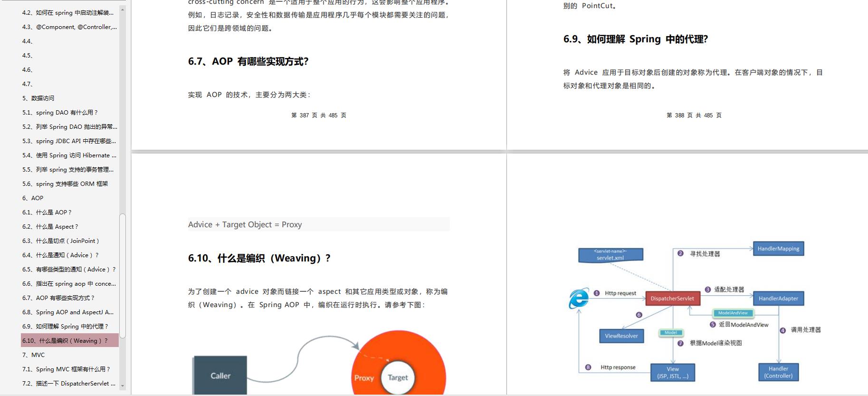Select bookmark entry 4.4
Image resolution: width=868 pixels, height=396 pixels.
pyautogui.click(x=28, y=41)
